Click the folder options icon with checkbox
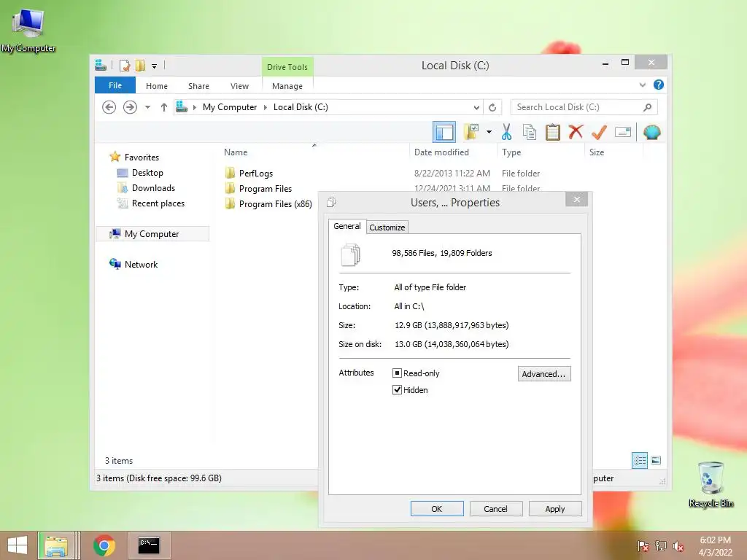The height and width of the screenshot is (560, 747). tap(471, 132)
